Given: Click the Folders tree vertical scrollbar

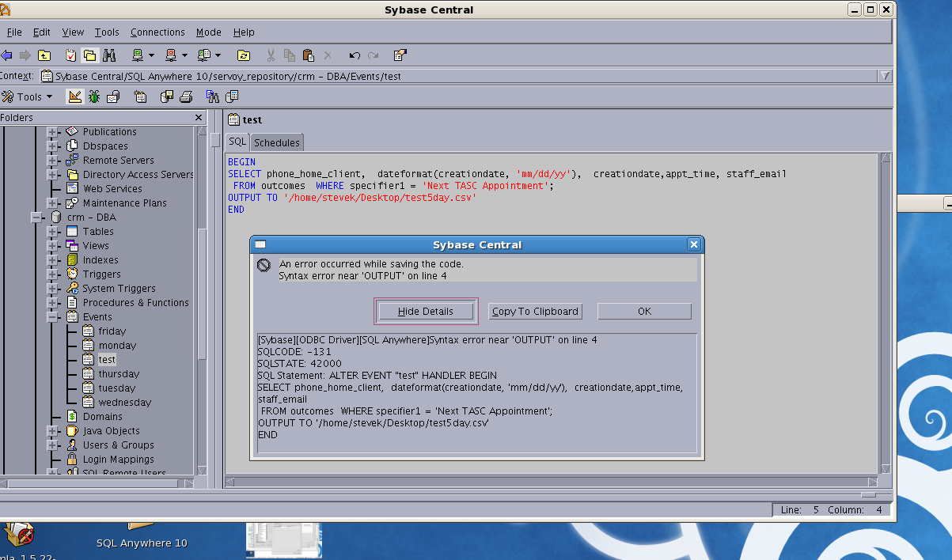Looking at the screenshot, I should click(202, 301).
